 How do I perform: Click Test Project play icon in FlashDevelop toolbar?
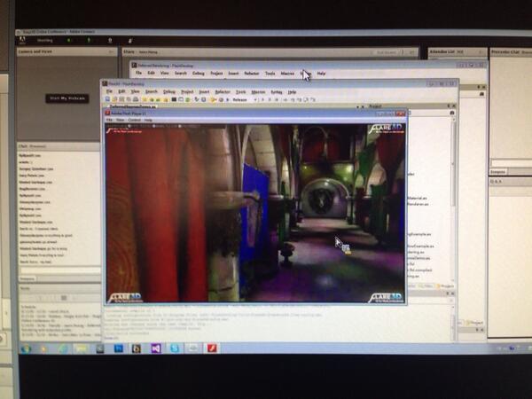[x=228, y=99]
